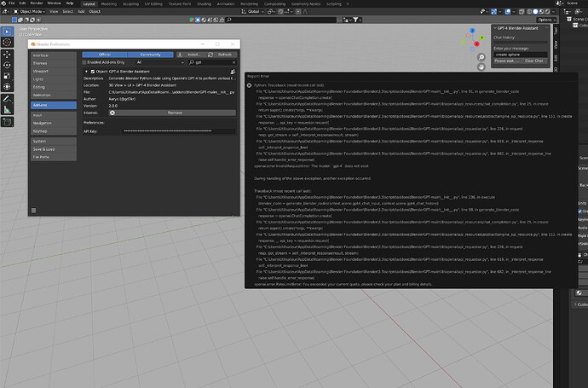This screenshot has height=388, width=588.
Task: Open the Render menu
Action: 37,3
